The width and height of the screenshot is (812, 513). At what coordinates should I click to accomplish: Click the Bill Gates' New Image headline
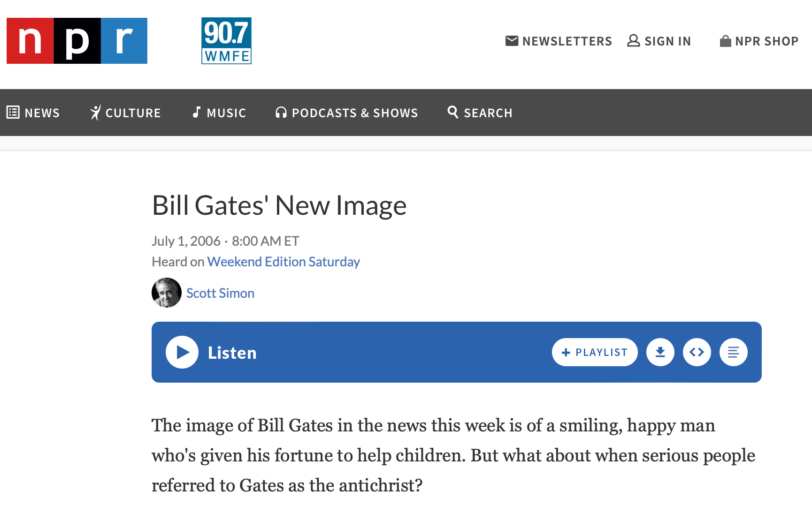[279, 205]
